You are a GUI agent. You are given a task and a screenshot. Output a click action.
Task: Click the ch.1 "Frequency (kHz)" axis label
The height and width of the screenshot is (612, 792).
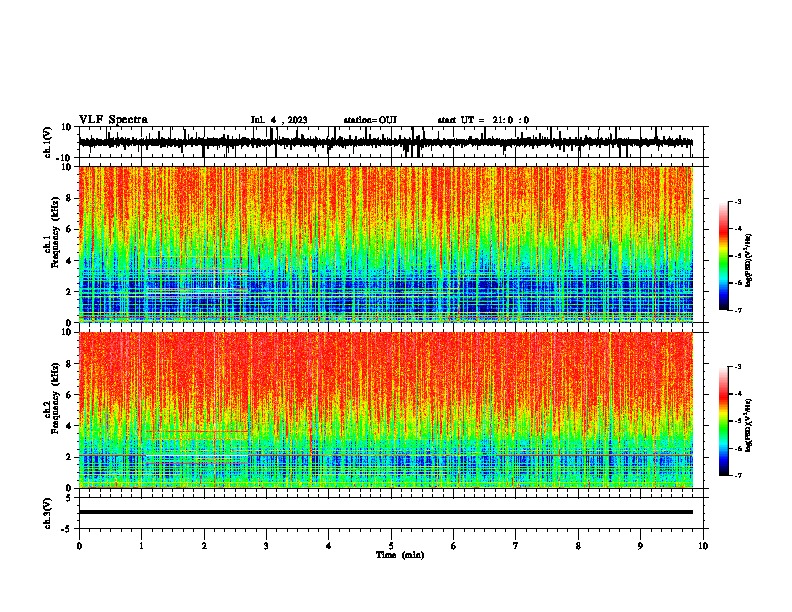click(56, 233)
